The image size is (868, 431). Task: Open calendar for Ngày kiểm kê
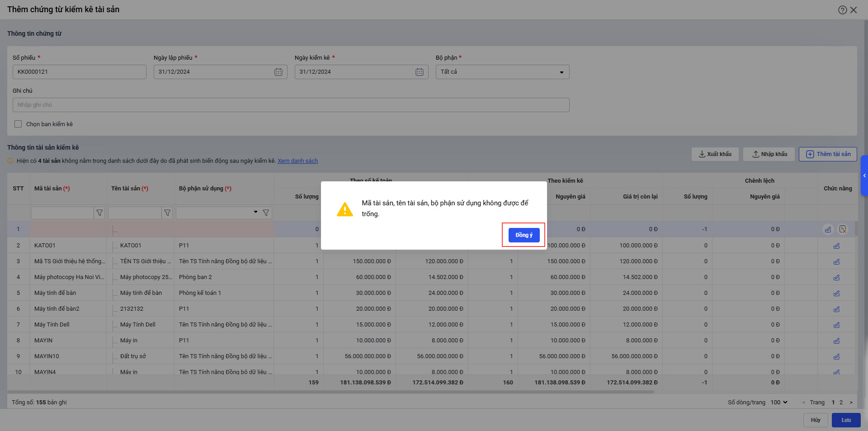(420, 72)
